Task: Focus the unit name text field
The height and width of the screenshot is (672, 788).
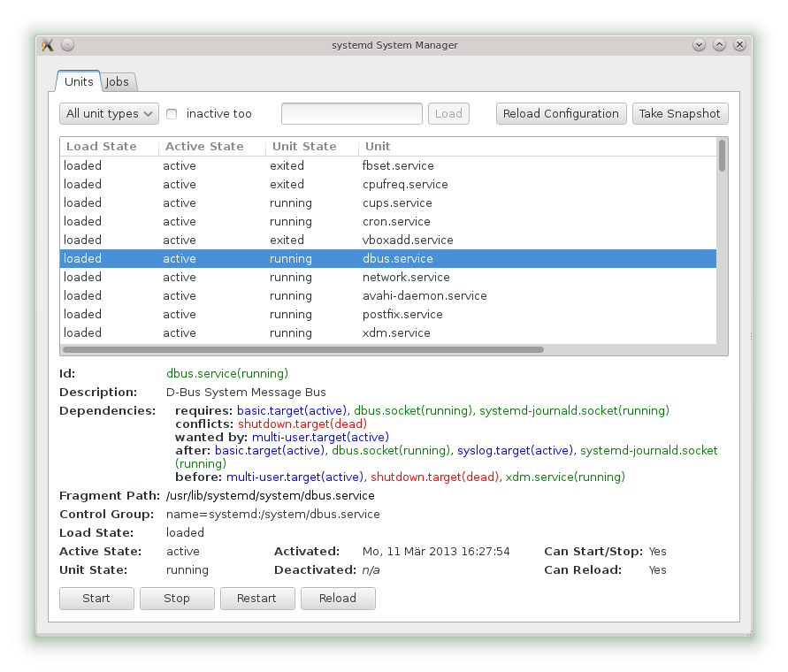Action: [351, 114]
